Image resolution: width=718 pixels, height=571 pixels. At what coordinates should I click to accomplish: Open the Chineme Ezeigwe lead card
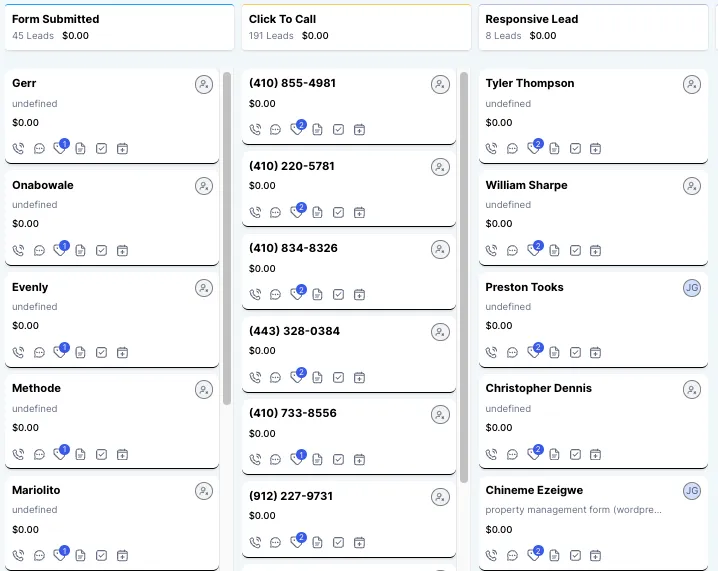click(593, 523)
